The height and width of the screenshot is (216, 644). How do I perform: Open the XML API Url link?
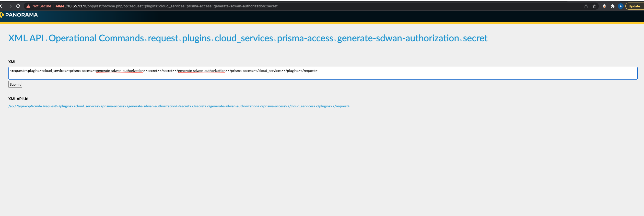(179, 106)
